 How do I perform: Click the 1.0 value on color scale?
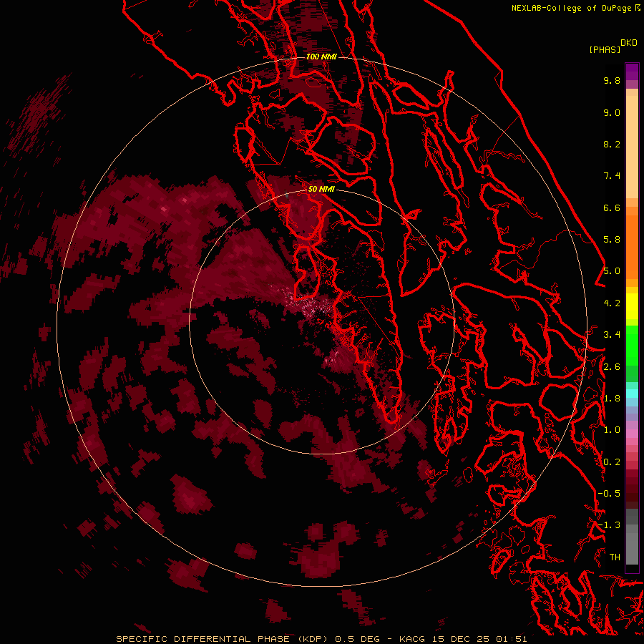pyautogui.click(x=612, y=430)
